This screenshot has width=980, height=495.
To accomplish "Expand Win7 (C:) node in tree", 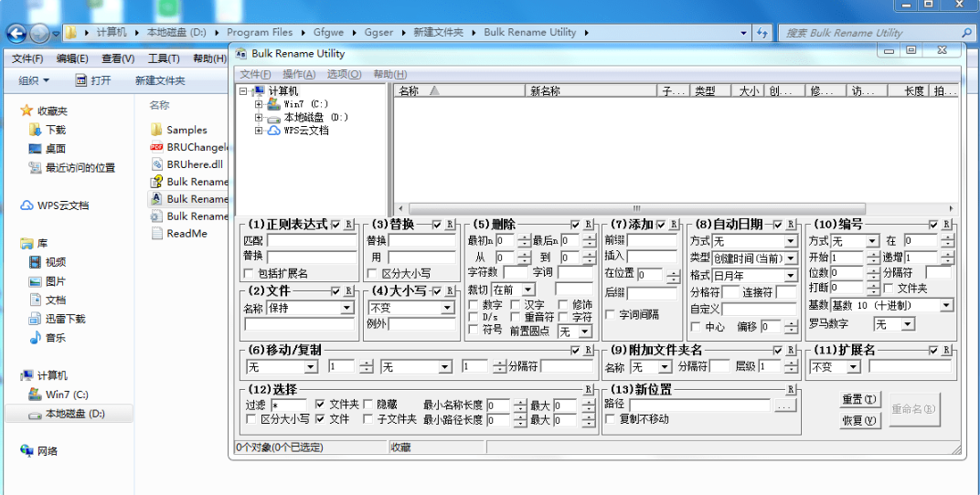I will 259,104.
